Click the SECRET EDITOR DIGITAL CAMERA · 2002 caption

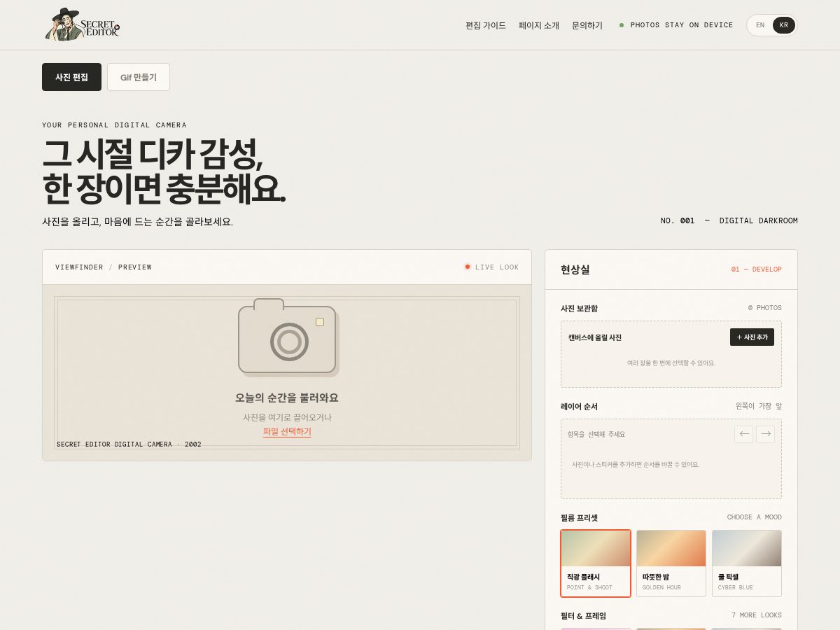(x=129, y=444)
